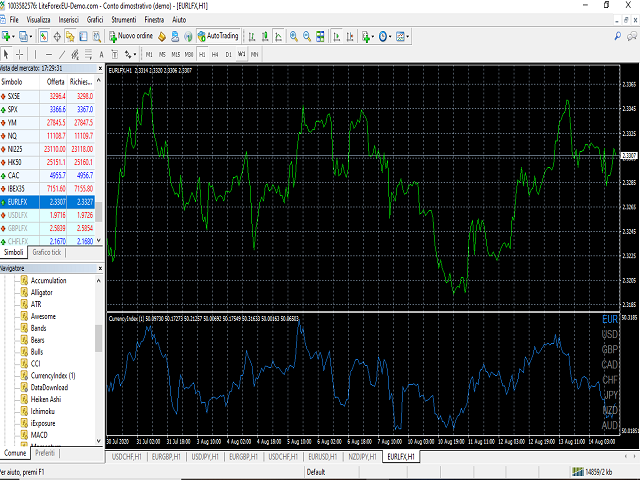Viewport: 640px width, 480px height.
Task: Open the chart periods clock dropdown
Action: [384, 36]
